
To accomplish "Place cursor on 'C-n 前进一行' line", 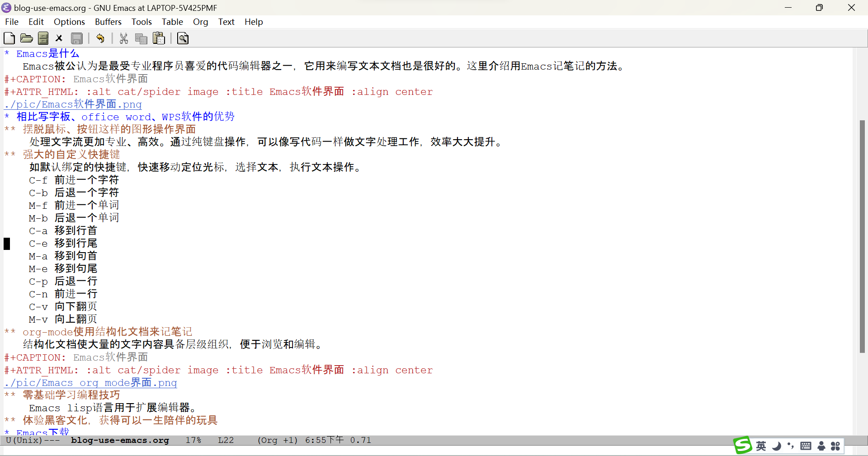I will click(x=63, y=294).
